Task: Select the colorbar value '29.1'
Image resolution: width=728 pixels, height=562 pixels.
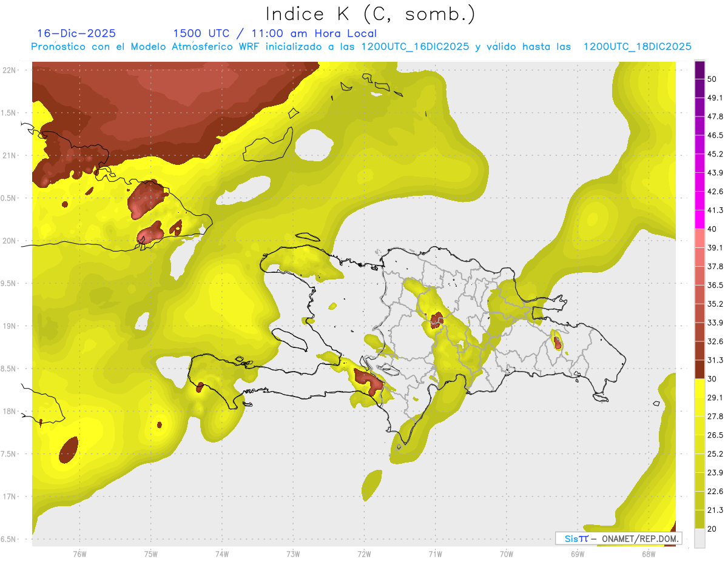Action: pos(715,398)
